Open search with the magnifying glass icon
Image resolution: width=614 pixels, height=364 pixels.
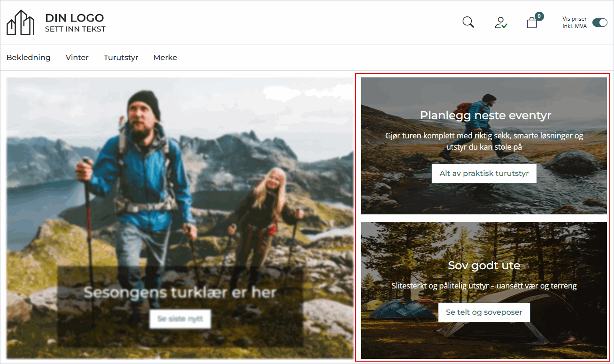click(x=468, y=23)
